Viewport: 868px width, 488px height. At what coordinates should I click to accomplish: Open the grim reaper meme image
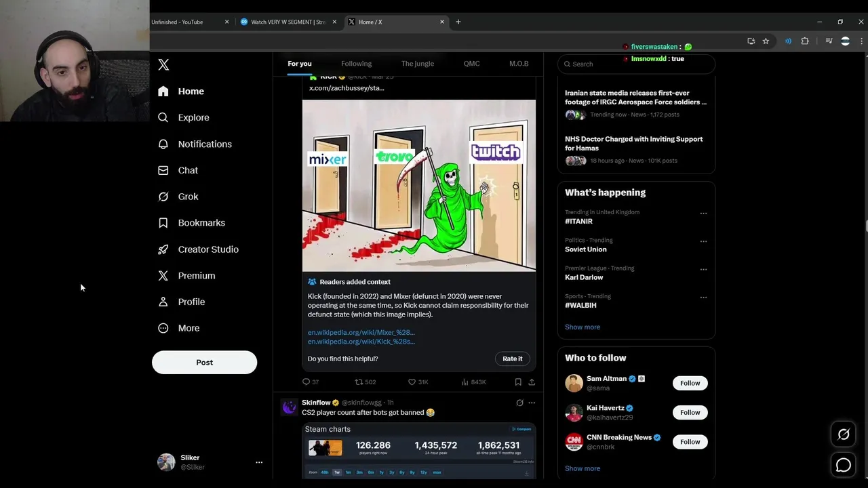[x=419, y=186]
